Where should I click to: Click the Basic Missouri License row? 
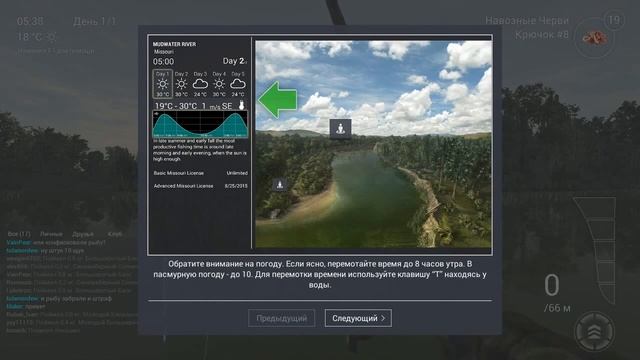200,173
